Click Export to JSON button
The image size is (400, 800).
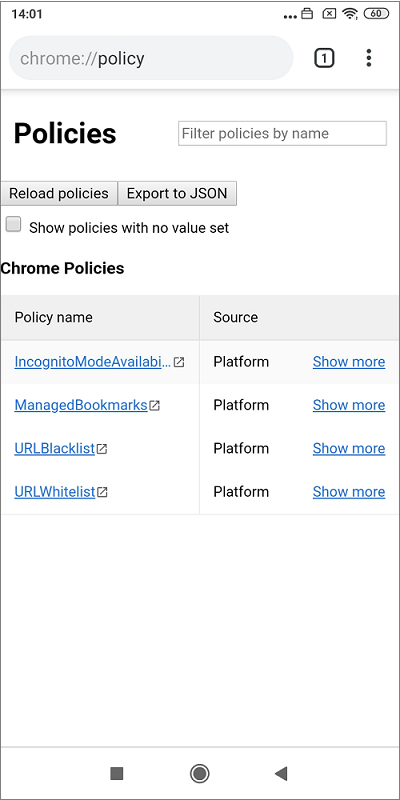click(177, 193)
